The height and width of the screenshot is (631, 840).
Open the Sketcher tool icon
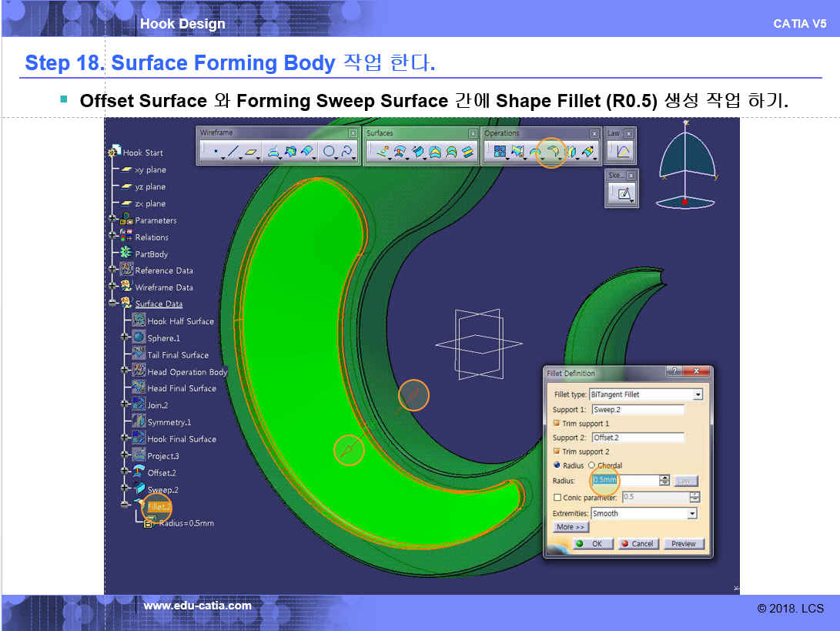click(621, 193)
